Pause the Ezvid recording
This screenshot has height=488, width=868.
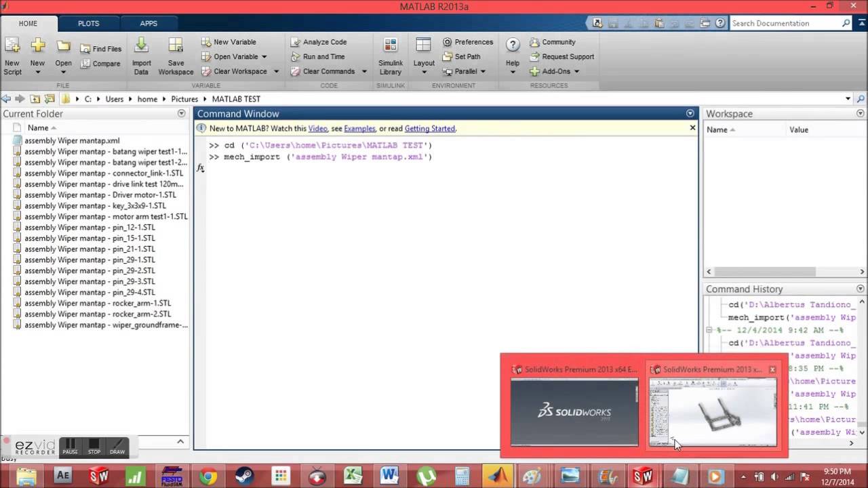click(70, 447)
